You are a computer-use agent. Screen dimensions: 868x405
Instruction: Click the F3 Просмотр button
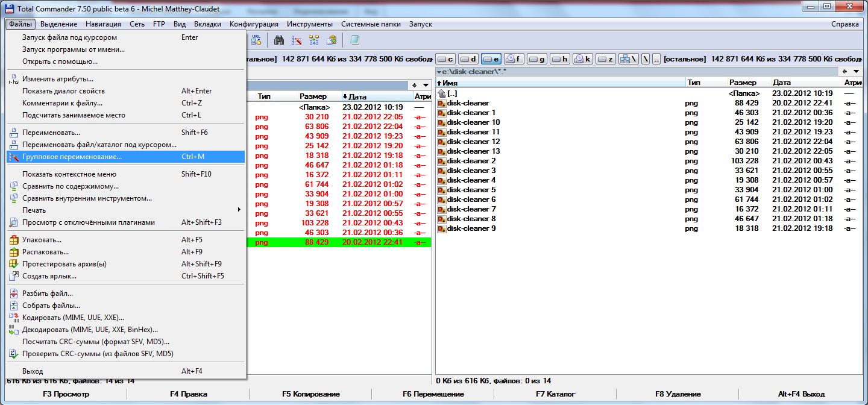click(x=66, y=394)
